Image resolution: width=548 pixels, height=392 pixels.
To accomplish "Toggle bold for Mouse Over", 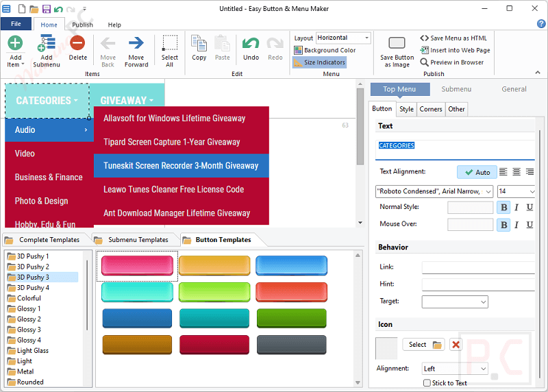I will 503,225.
